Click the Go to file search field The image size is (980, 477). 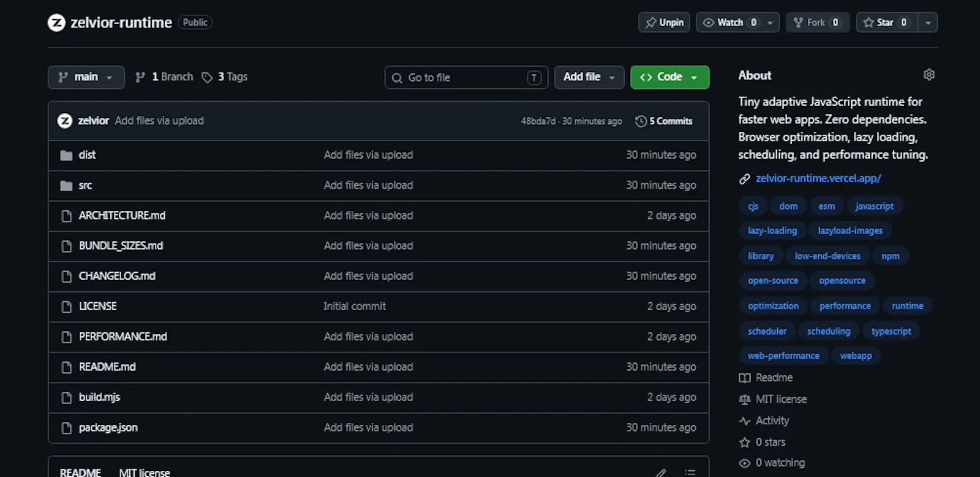pyautogui.click(x=466, y=78)
